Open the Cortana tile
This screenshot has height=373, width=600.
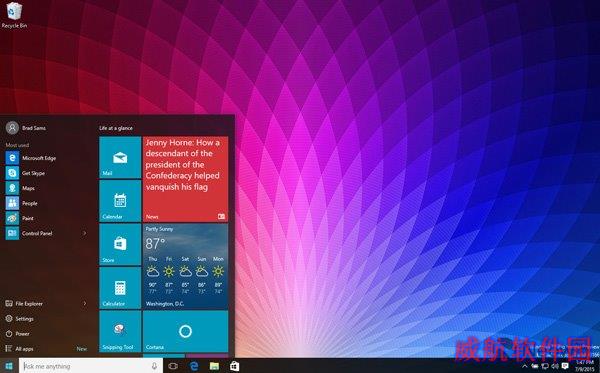coord(186,331)
